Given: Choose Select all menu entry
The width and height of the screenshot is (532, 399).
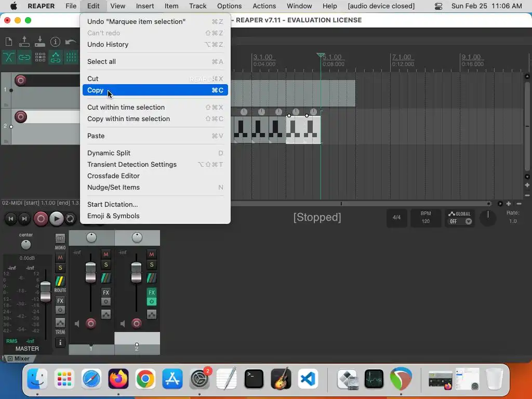Looking at the screenshot, I should (x=155, y=61).
